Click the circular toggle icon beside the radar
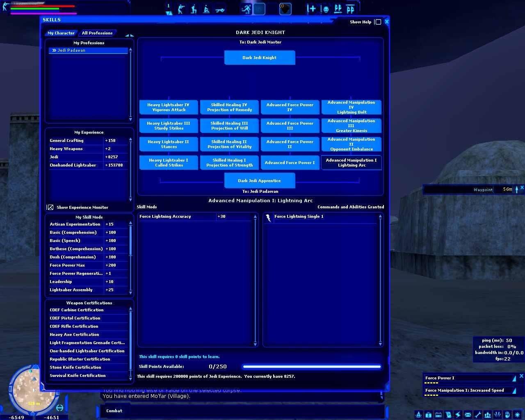This screenshot has width=525, height=420. 60,408
